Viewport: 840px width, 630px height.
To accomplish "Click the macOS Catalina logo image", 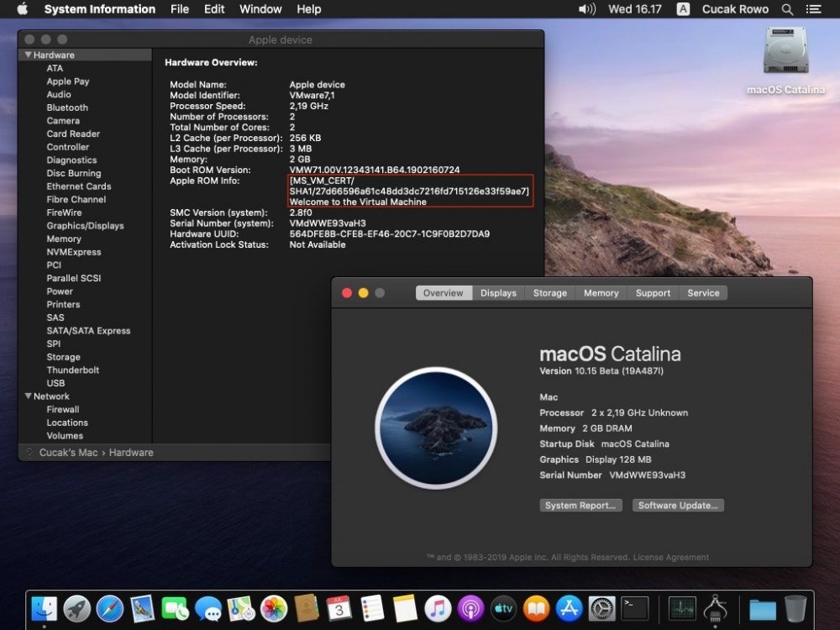I will coord(436,428).
